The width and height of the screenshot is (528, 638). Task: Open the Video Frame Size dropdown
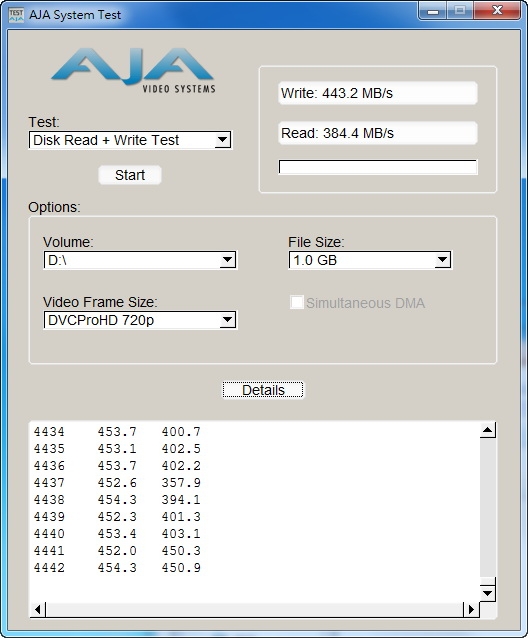pyautogui.click(x=140, y=320)
